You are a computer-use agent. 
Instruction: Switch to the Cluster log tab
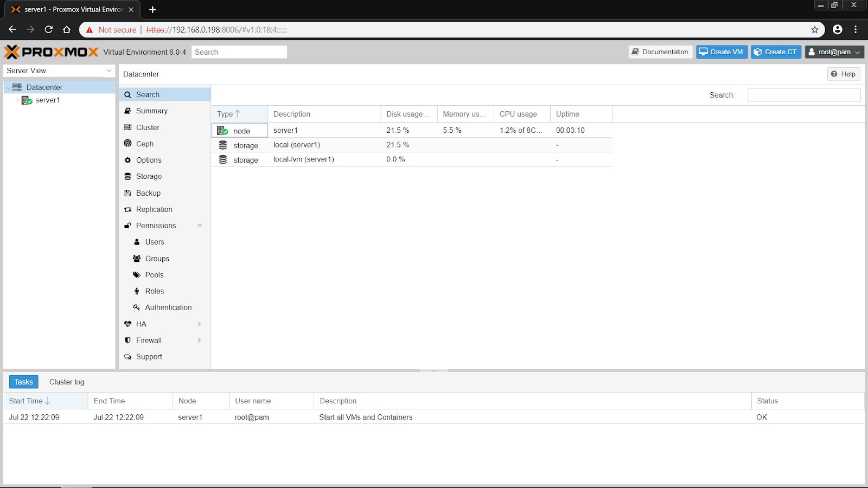coord(66,382)
